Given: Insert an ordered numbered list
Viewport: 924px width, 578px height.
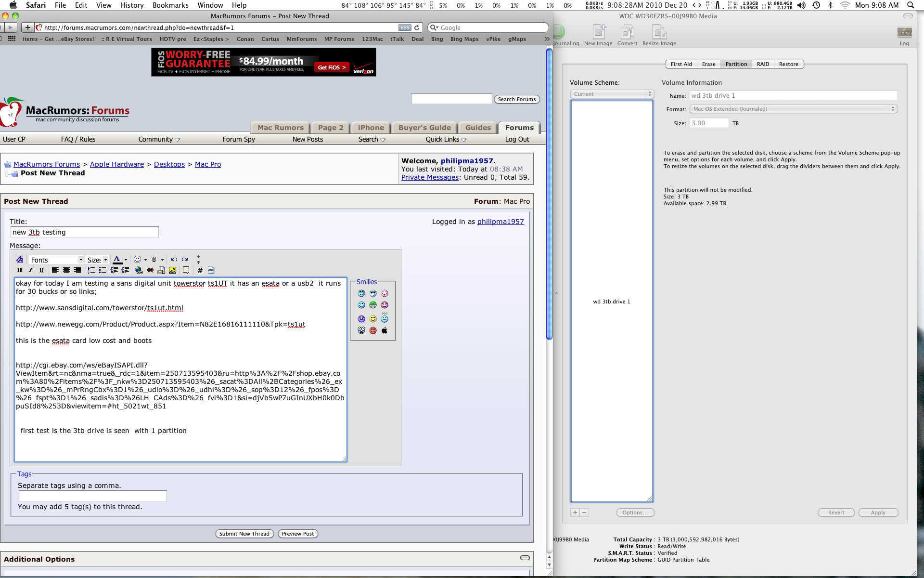Looking at the screenshot, I should [x=91, y=270].
